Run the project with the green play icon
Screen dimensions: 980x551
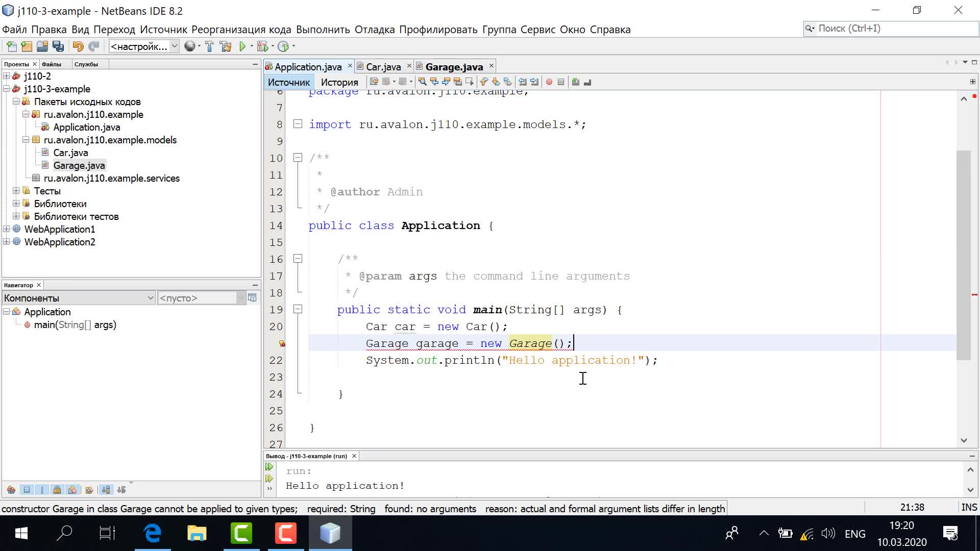(x=242, y=46)
